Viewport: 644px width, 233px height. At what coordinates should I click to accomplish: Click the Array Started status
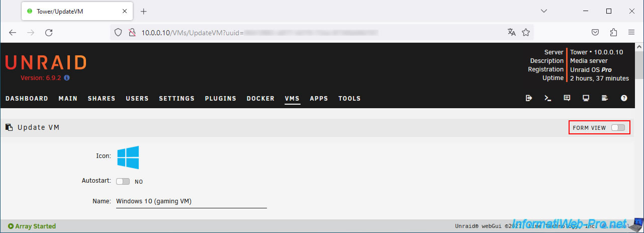coord(32,226)
